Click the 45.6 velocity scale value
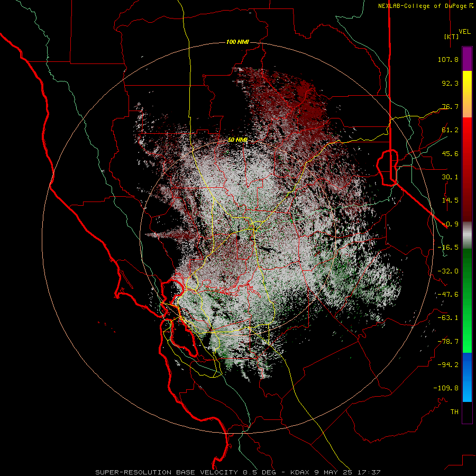Image resolution: width=476 pixels, height=476 pixels. 450,153
